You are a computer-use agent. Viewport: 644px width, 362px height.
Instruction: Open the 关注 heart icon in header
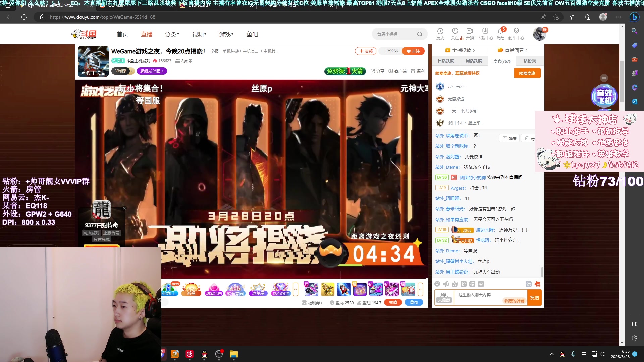coord(455,34)
